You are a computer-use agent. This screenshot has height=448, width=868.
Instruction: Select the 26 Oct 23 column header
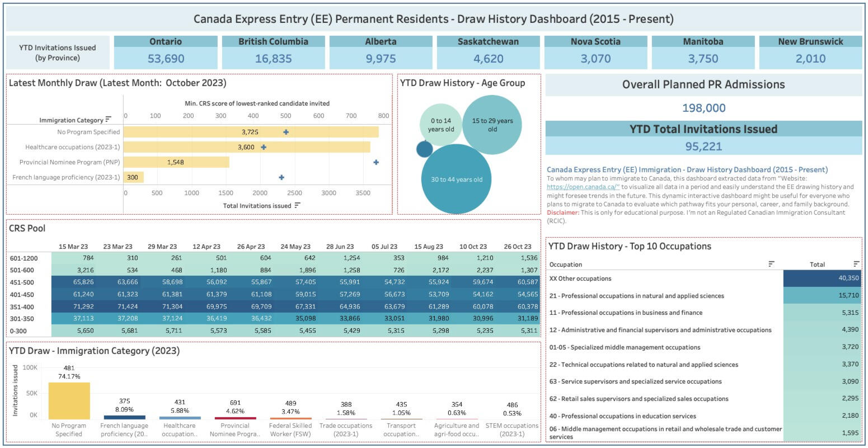[x=517, y=247]
